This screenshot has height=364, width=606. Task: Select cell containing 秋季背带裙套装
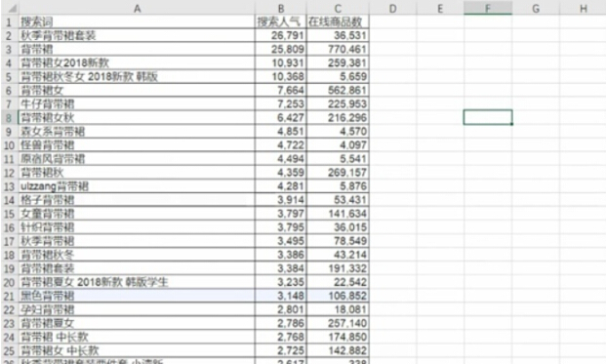point(137,35)
